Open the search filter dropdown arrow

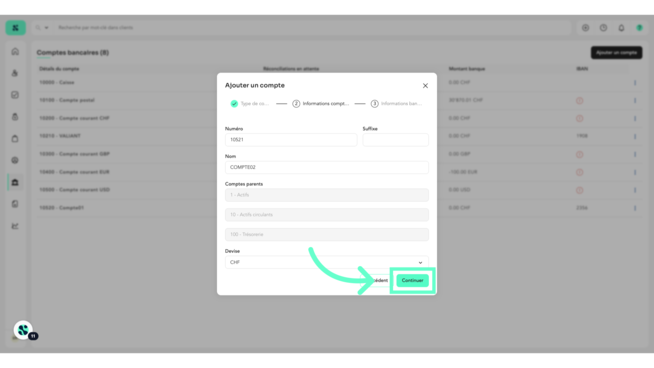point(46,28)
